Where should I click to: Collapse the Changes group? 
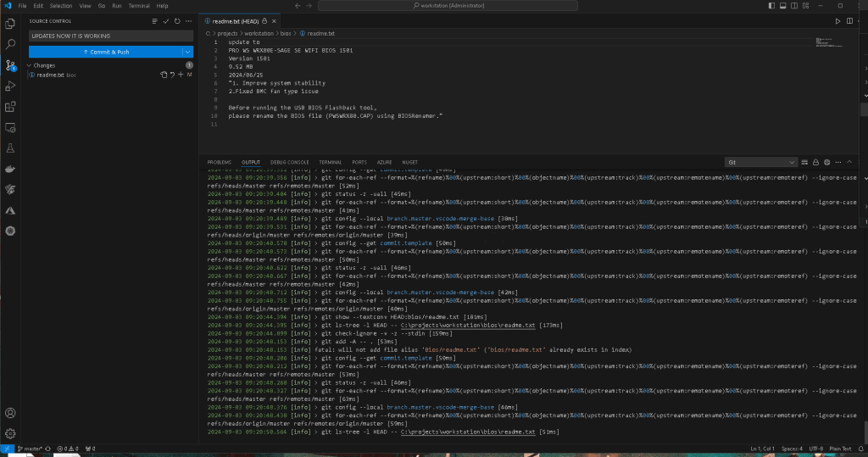pyautogui.click(x=30, y=65)
